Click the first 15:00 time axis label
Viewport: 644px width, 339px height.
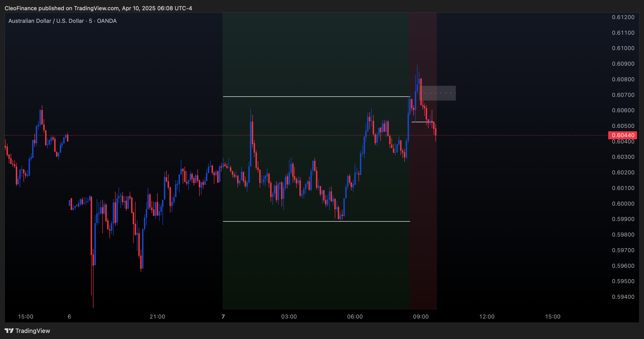pos(26,317)
